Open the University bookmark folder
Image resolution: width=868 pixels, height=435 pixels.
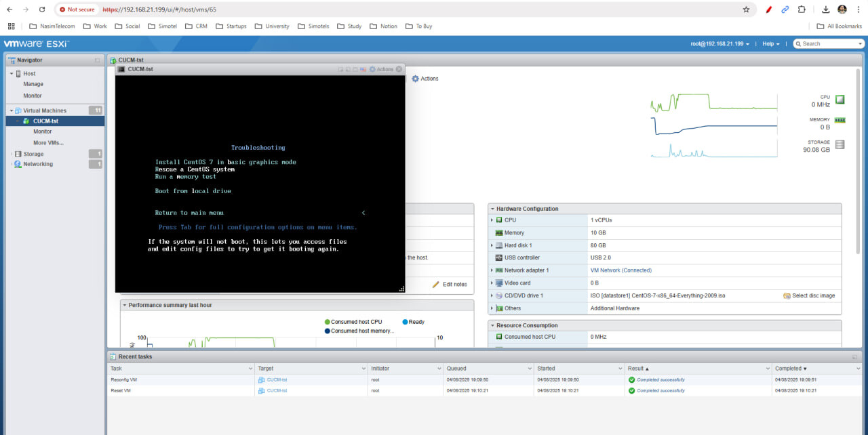pos(271,26)
